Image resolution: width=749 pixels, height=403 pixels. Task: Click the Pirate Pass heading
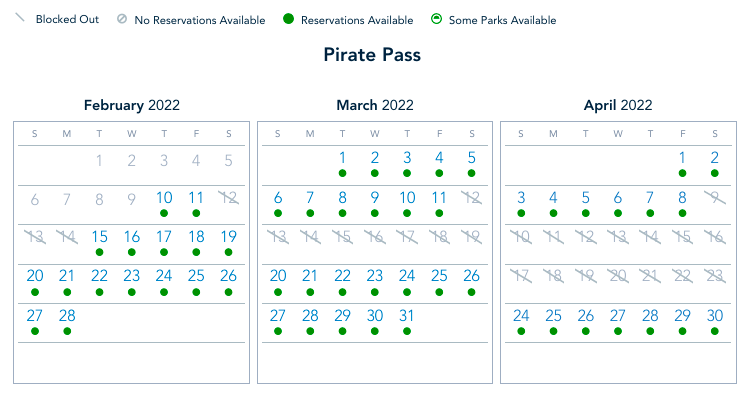(x=374, y=55)
